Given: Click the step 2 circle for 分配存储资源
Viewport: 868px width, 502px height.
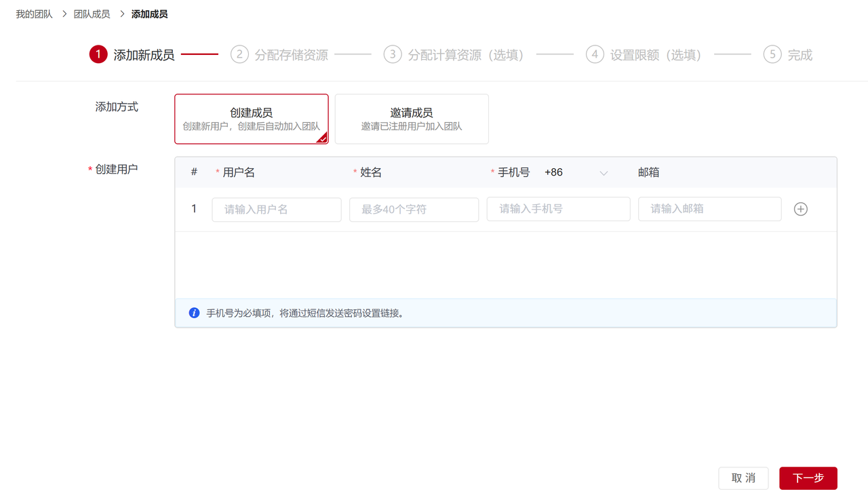Looking at the screenshot, I should 239,55.
